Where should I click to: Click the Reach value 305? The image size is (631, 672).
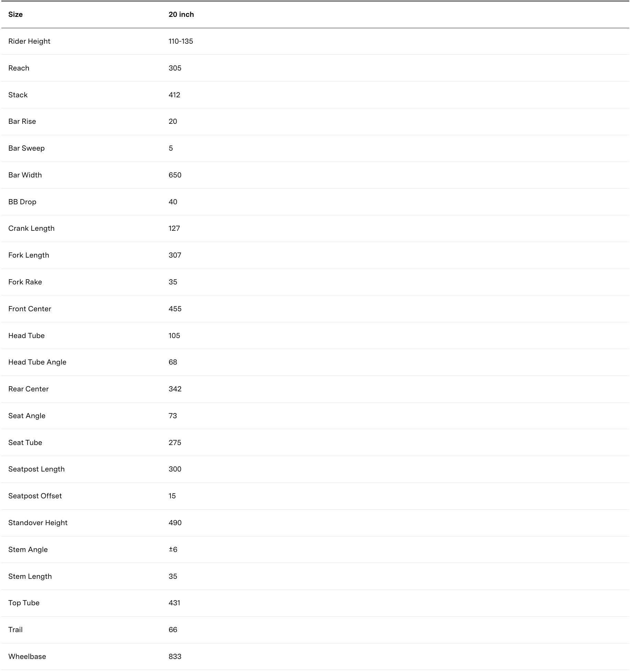[175, 68]
